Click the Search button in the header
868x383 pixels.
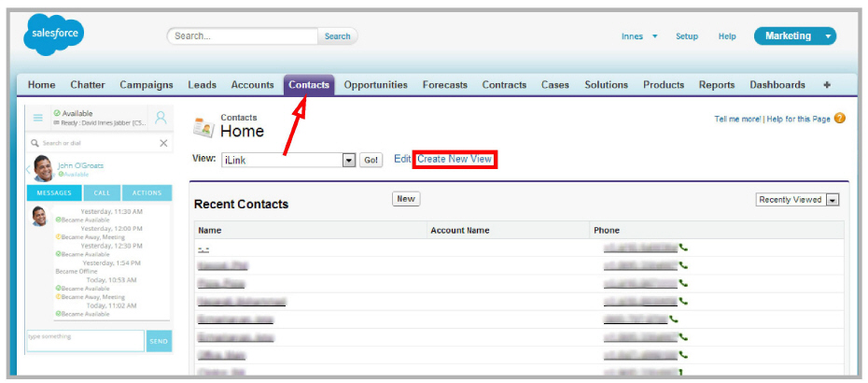click(337, 36)
